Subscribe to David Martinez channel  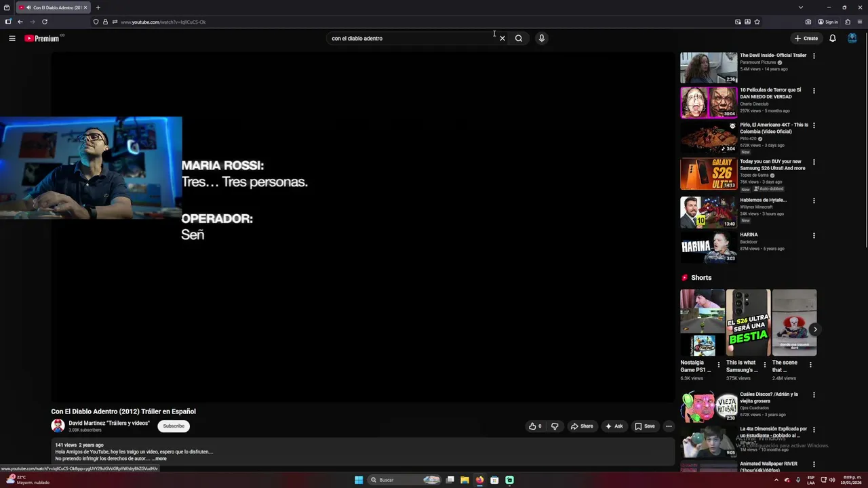tap(174, 426)
